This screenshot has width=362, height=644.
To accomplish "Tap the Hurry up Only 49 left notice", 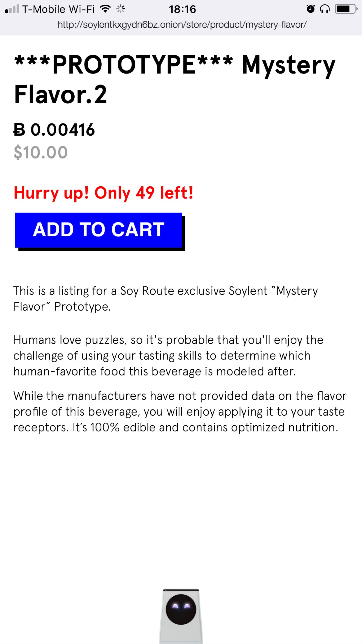I will click(103, 193).
